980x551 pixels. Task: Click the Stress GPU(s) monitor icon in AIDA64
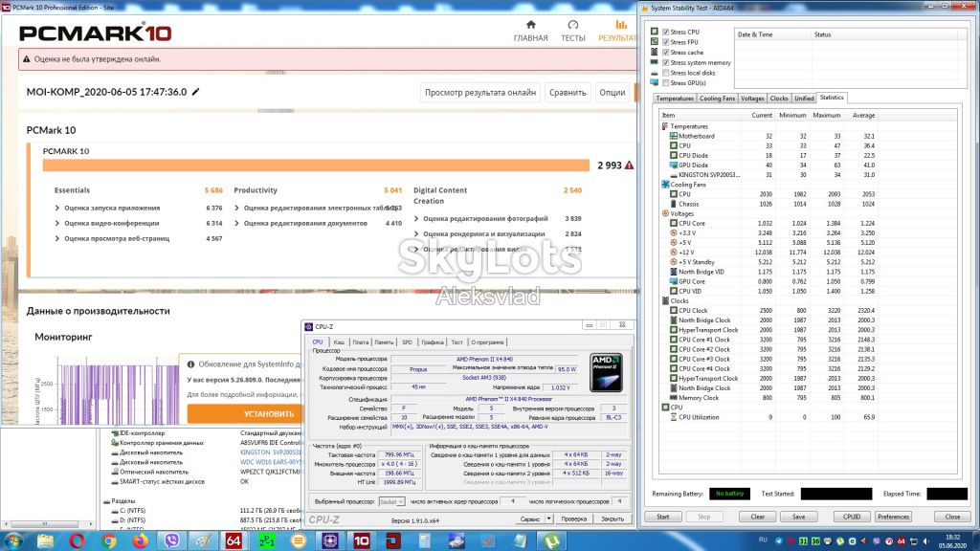[x=655, y=82]
